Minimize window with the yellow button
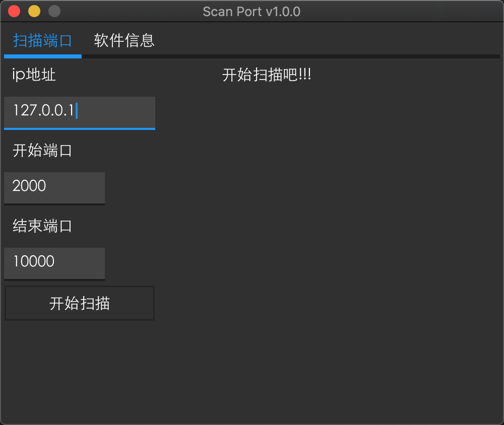 pyautogui.click(x=34, y=11)
